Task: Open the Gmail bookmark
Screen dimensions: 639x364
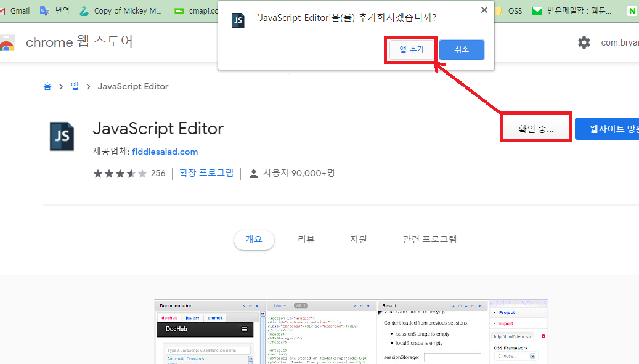Action: (x=15, y=11)
